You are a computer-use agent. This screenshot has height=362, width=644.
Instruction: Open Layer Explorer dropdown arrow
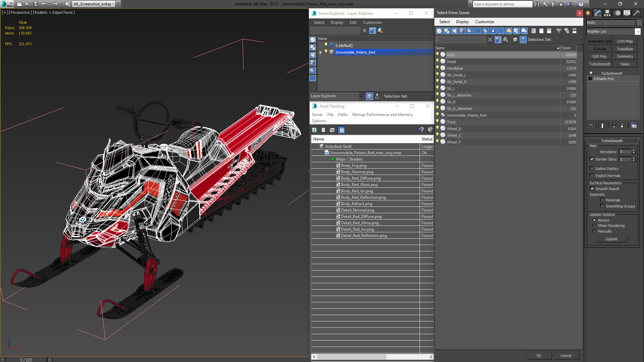click(361, 96)
